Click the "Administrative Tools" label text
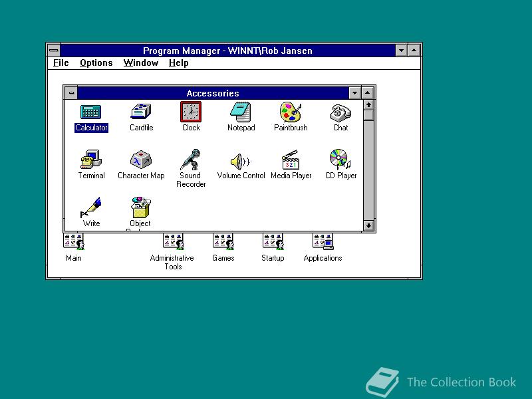 point(172,262)
